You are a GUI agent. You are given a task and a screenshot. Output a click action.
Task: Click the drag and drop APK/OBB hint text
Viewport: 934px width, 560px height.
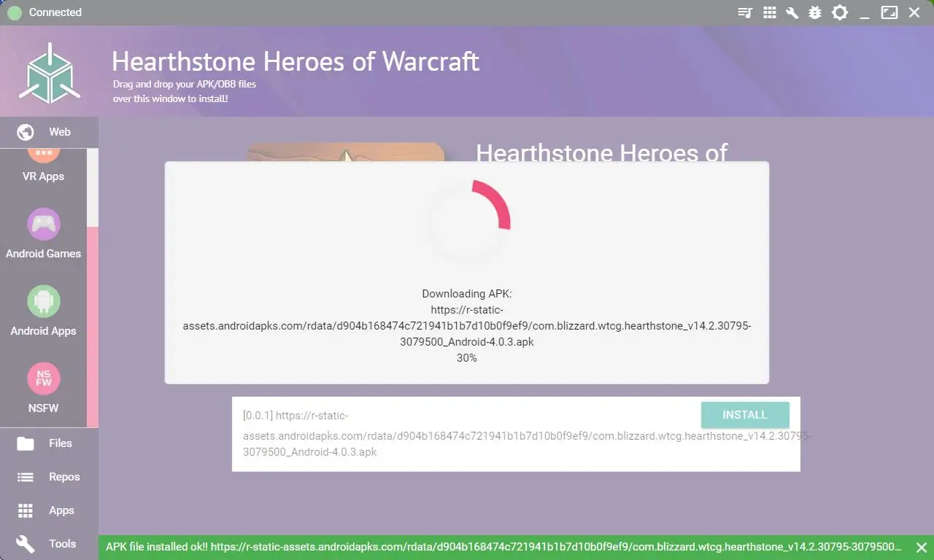[185, 91]
